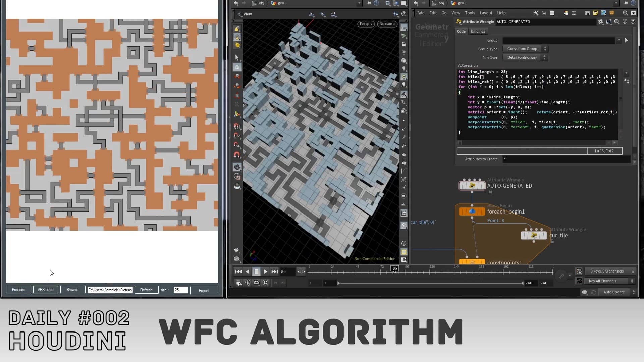Image resolution: width=644 pixels, height=362 pixels.
Task: Toggle the padlock lock icon in left viewport toolbar
Action: pyautogui.click(x=237, y=67)
